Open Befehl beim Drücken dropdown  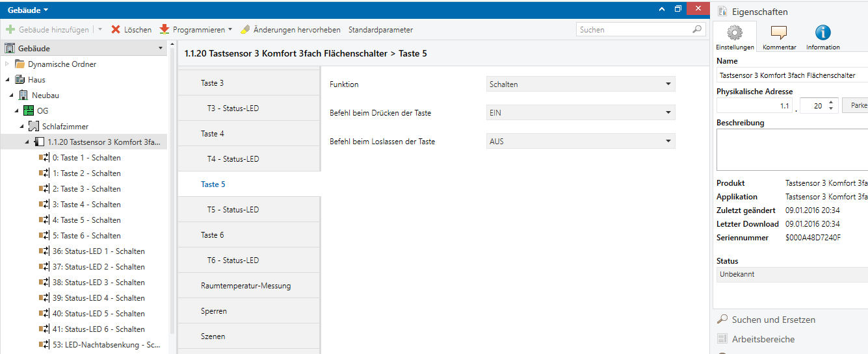click(581, 113)
